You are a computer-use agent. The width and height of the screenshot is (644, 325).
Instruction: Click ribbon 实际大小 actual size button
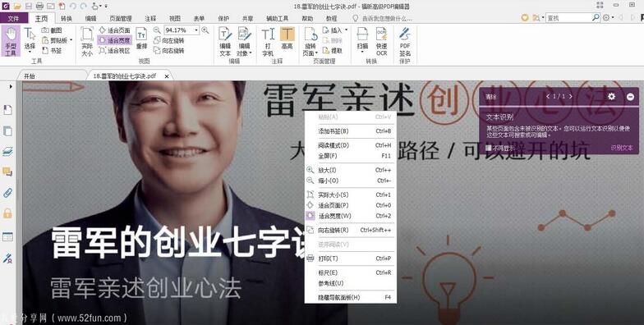[87, 41]
